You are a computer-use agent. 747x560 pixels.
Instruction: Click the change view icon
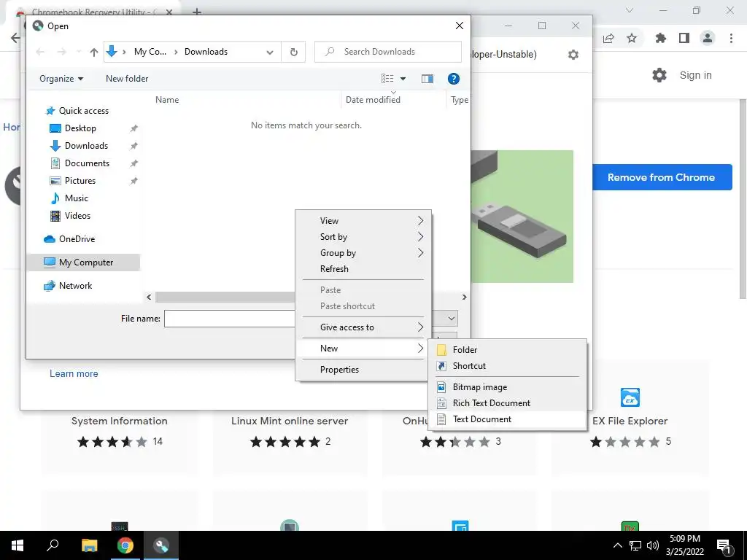pos(387,79)
